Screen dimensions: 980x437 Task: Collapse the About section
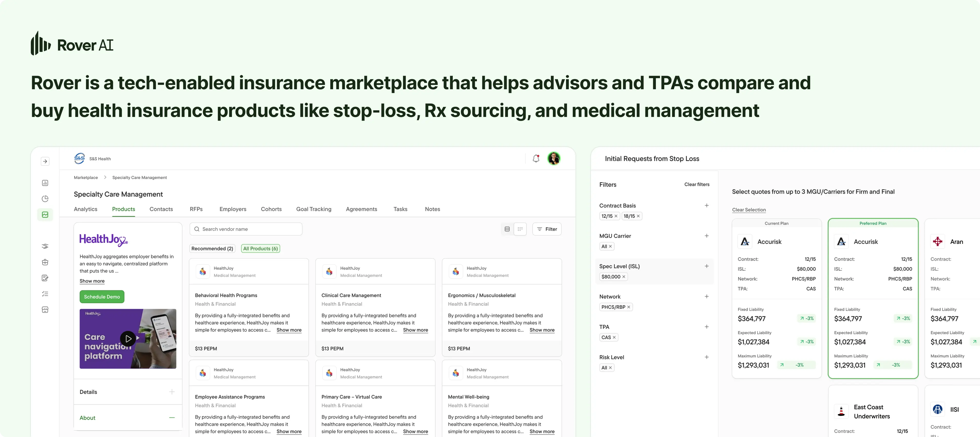tap(172, 418)
